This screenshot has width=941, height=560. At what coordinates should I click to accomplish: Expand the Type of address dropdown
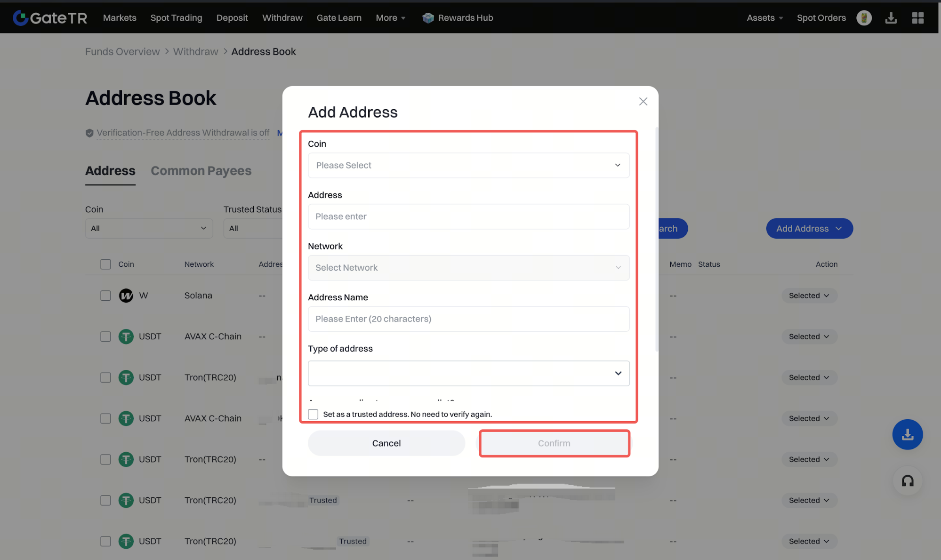pos(468,374)
